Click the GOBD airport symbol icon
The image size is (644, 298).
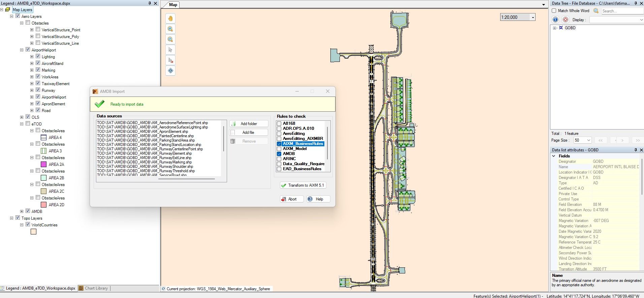pyautogui.click(x=561, y=28)
